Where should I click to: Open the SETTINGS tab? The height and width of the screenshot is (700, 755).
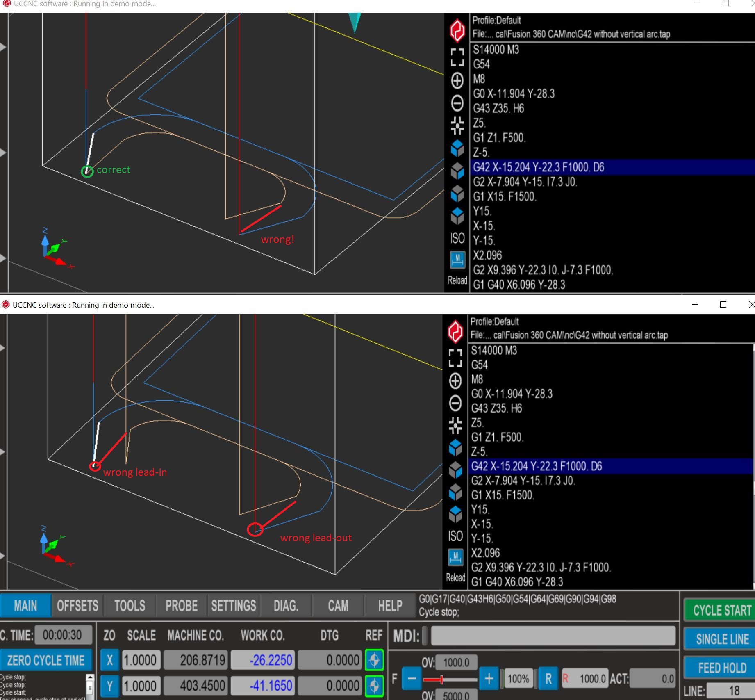[x=234, y=606]
